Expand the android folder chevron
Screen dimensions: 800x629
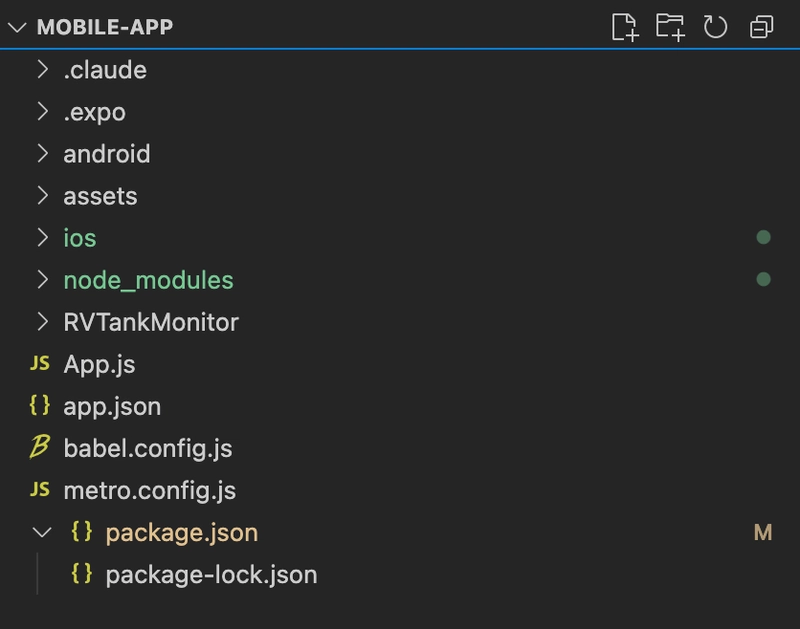[42, 154]
